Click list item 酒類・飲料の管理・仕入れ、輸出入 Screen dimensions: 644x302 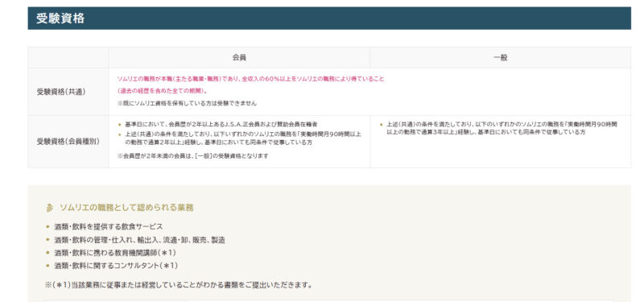[139, 240]
